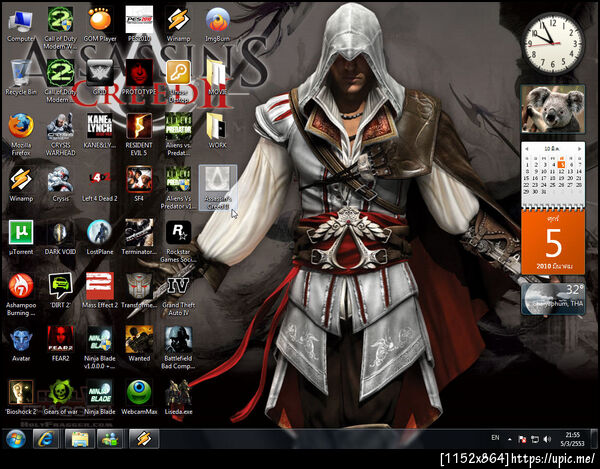The image size is (600, 469).
Task: Click the network tray icon
Action: [x=535, y=440]
